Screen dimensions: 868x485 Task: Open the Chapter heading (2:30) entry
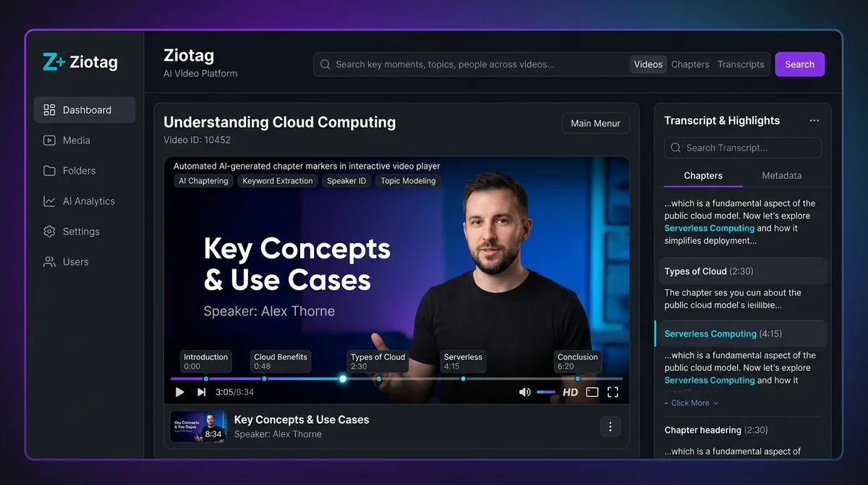click(716, 430)
